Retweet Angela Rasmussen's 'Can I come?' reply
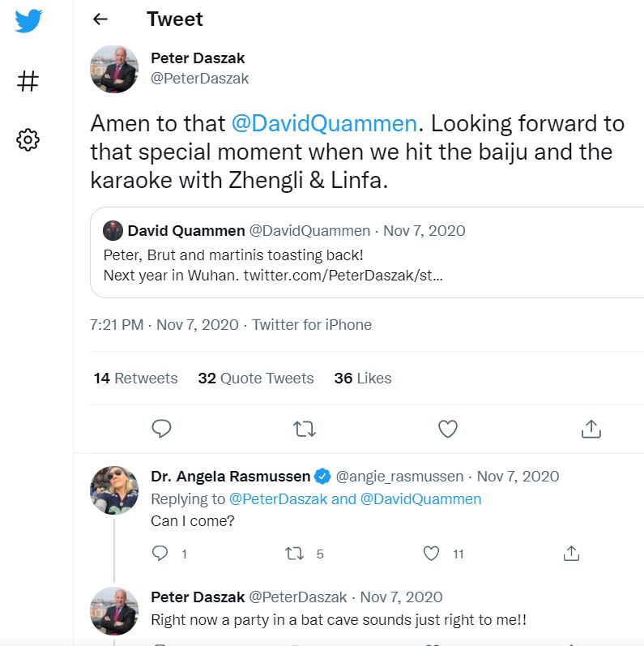Screen dimensions: 644x646 click(x=295, y=554)
